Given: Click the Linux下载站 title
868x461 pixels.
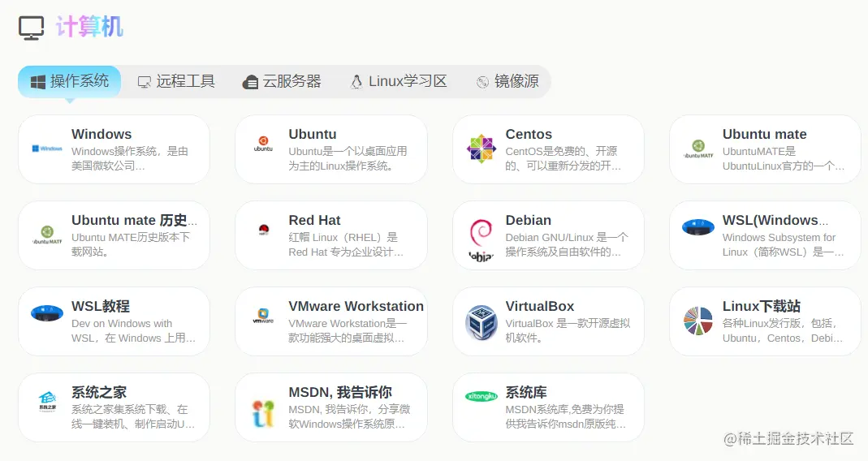Looking at the screenshot, I should coord(761,306).
